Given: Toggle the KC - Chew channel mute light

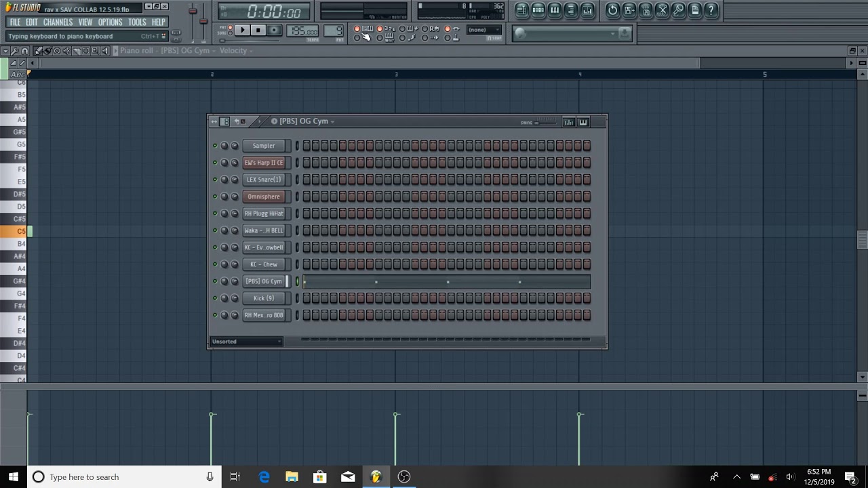Looking at the screenshot, I should [x=215, y=264].
